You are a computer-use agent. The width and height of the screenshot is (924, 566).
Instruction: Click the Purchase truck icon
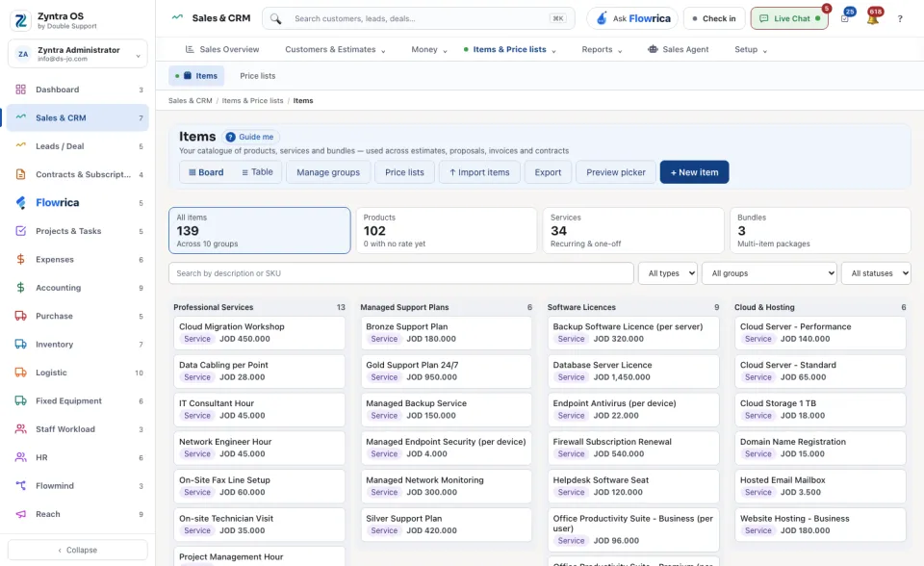[x=20, y=316]
